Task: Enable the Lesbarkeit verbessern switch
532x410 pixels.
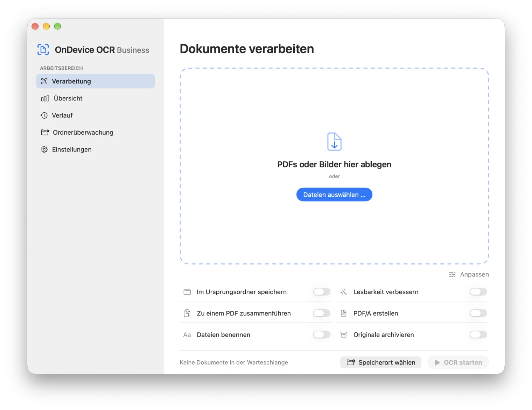Action: 478,292
